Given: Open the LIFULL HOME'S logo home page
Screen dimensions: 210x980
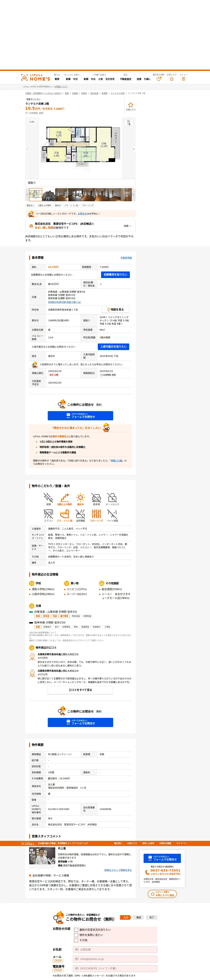Looking at the screenshot, I should (35, 77).
